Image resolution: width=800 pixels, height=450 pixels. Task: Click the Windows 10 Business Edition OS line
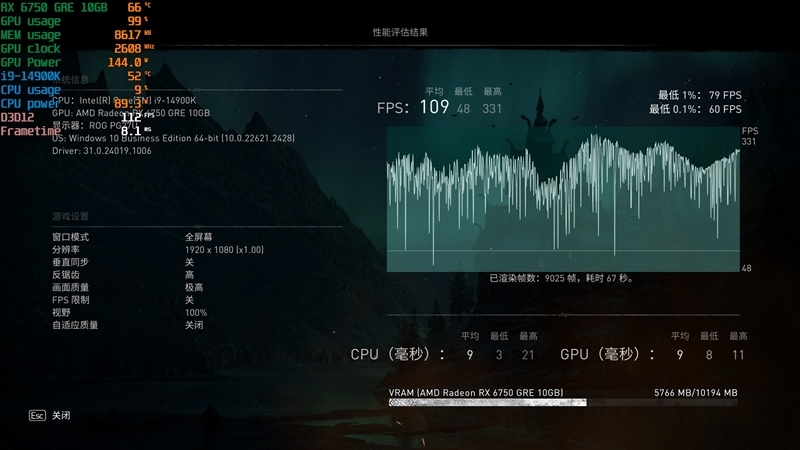point(173,138)
